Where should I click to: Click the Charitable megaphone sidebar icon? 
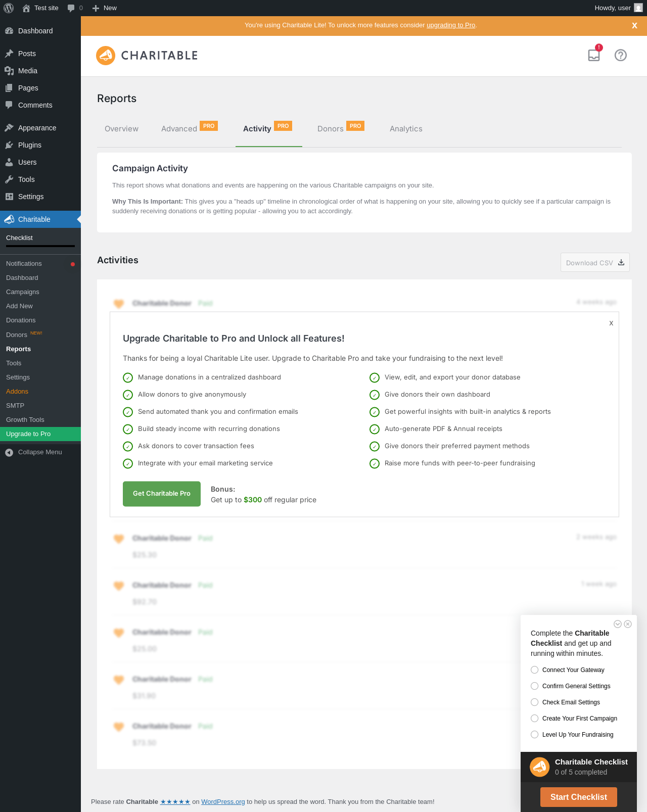(9, 219)
